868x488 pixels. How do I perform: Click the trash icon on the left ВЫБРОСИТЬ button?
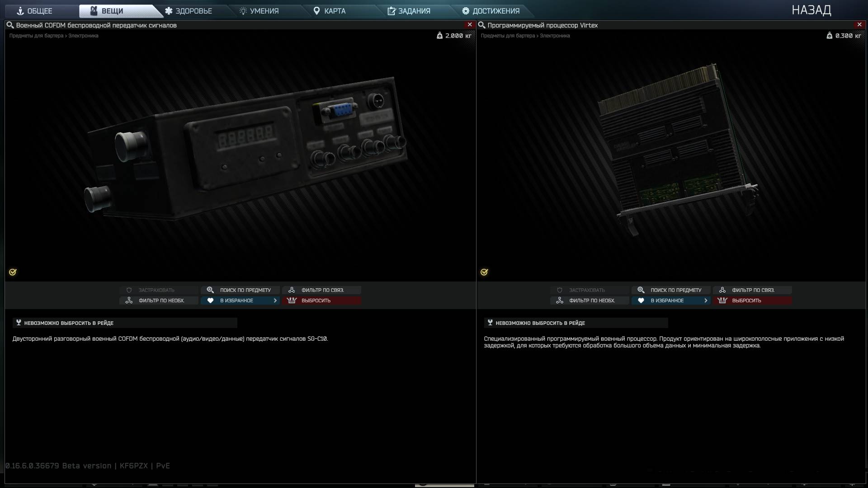tap(292, 300)
